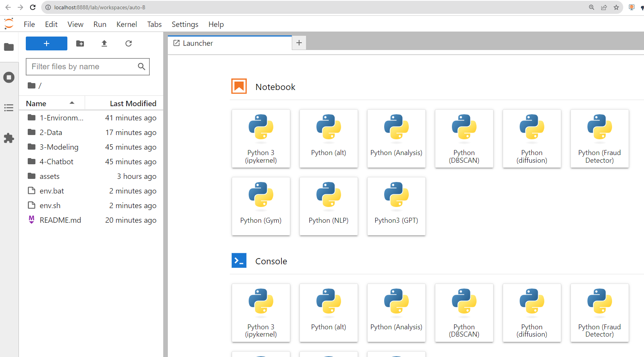Image resolution: width=644 pixels, height=357 pixels.
Task: Open a new tab with plus button
Action: coord(299,43)
